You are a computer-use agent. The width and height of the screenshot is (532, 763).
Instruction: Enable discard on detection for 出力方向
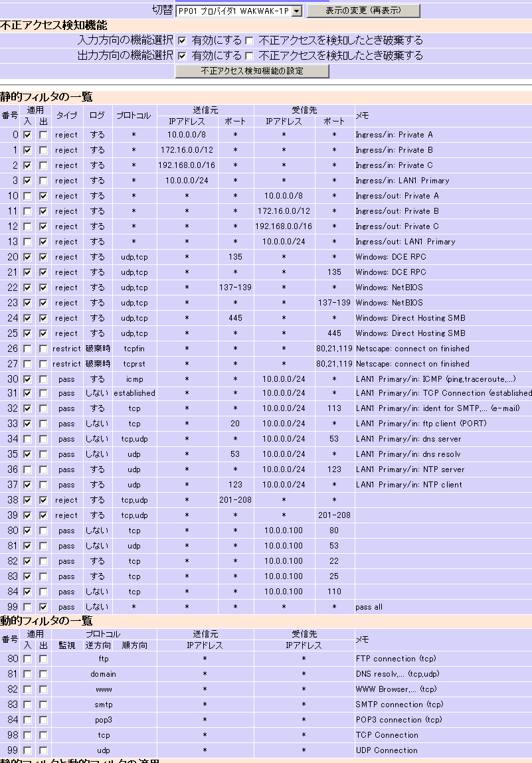click(250, 56)
